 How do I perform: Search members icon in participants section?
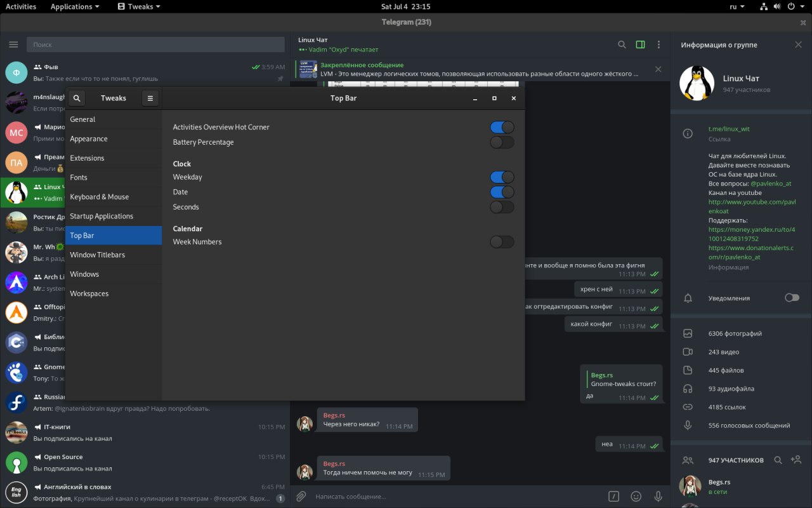(x=778, y=460)
